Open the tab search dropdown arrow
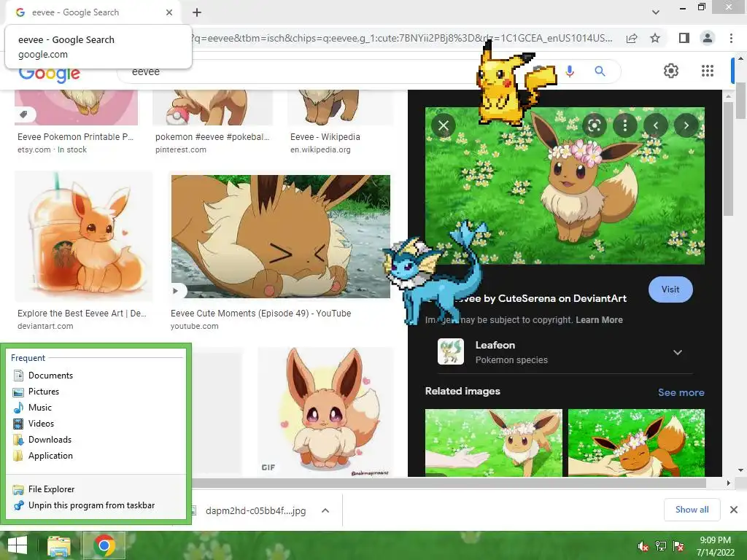The image size is (747, 560). [656, 12]
